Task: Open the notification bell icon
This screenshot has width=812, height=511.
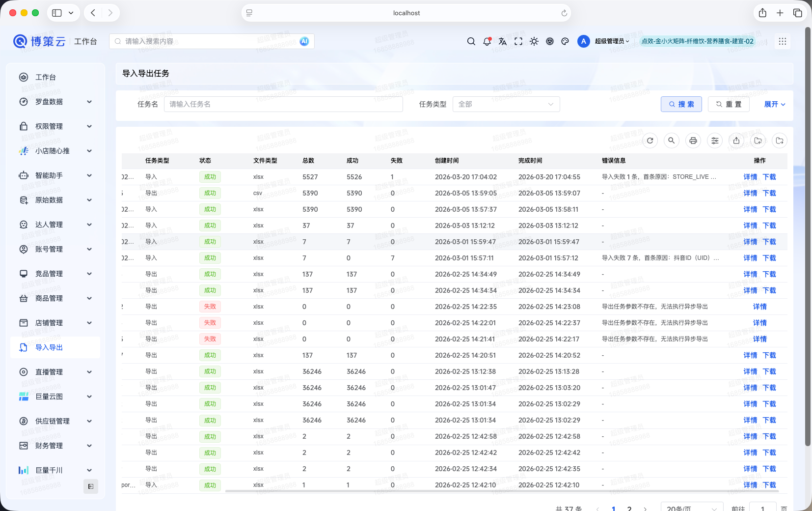Action: pyautogui.click(x=487, y=41)
